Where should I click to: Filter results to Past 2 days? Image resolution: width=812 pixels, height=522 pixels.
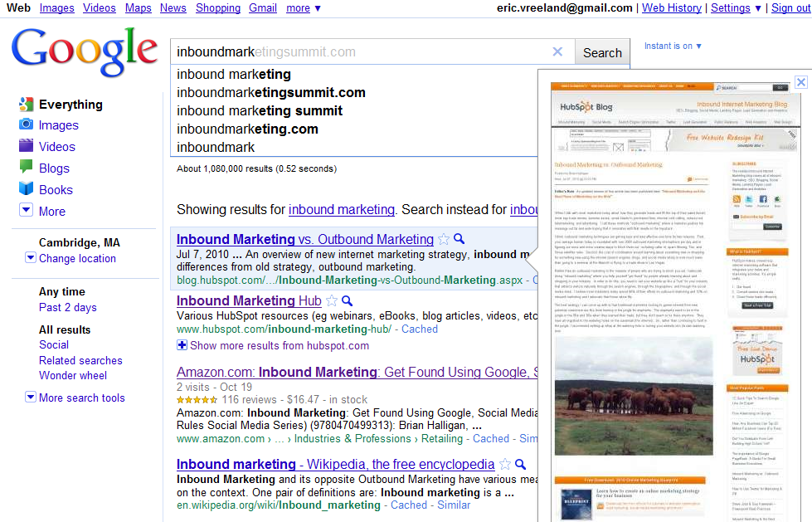(x=68, y=307)
